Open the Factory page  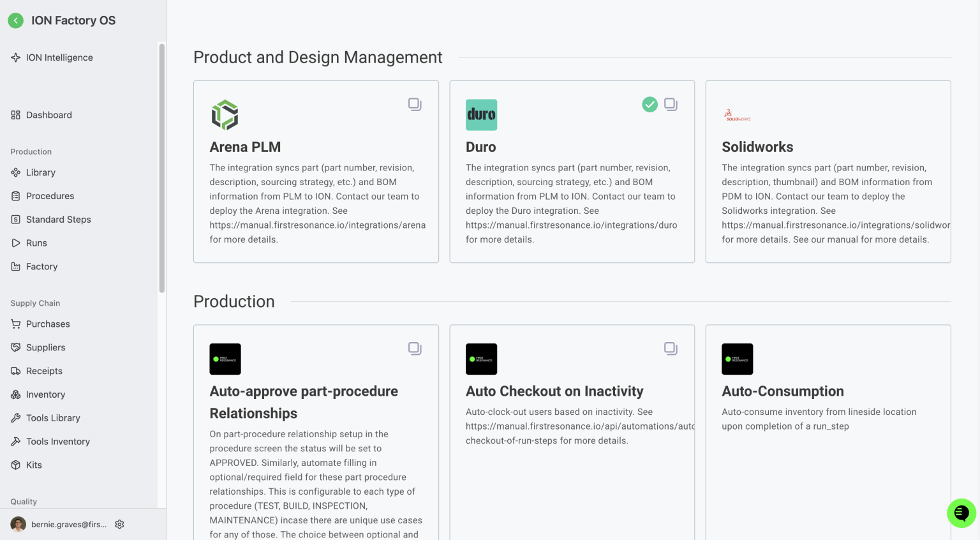point(42,267)
